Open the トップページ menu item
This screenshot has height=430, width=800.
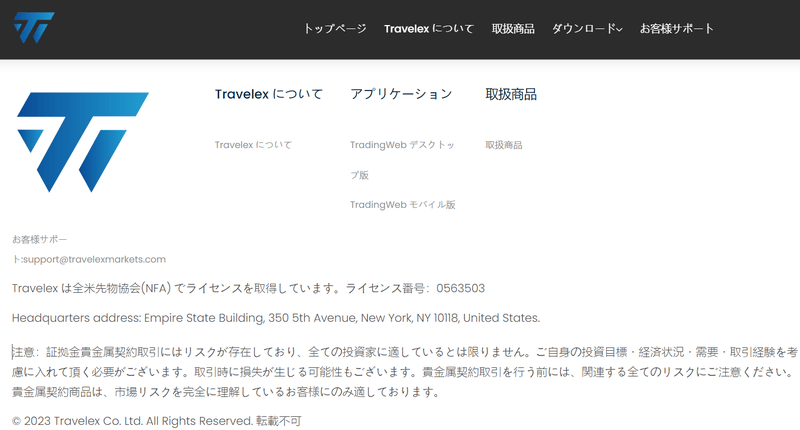[x=335, y=29]
